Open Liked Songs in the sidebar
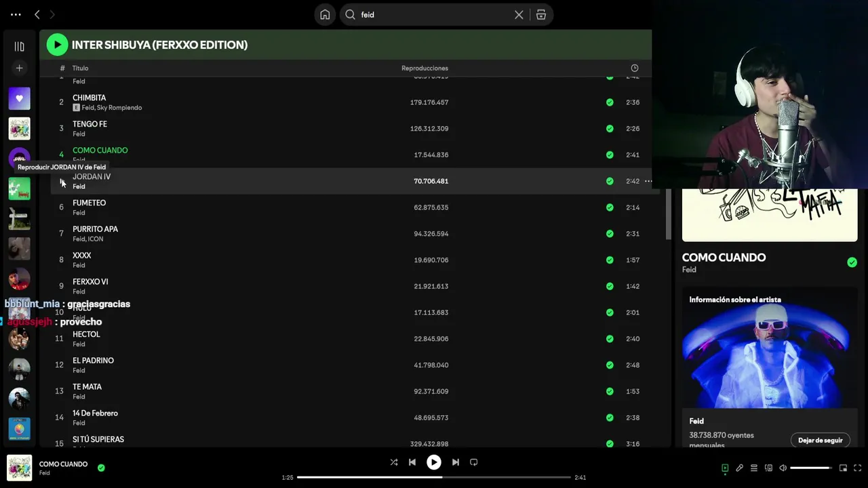Viewport: 868px width, 488px height. click(x=19, y=98)
